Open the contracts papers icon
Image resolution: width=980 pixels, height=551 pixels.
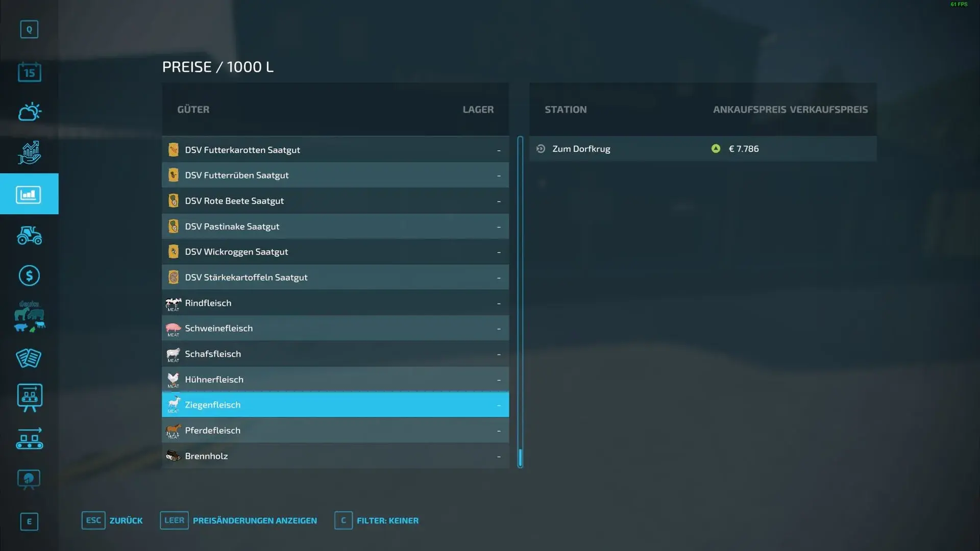pos(29,358)
